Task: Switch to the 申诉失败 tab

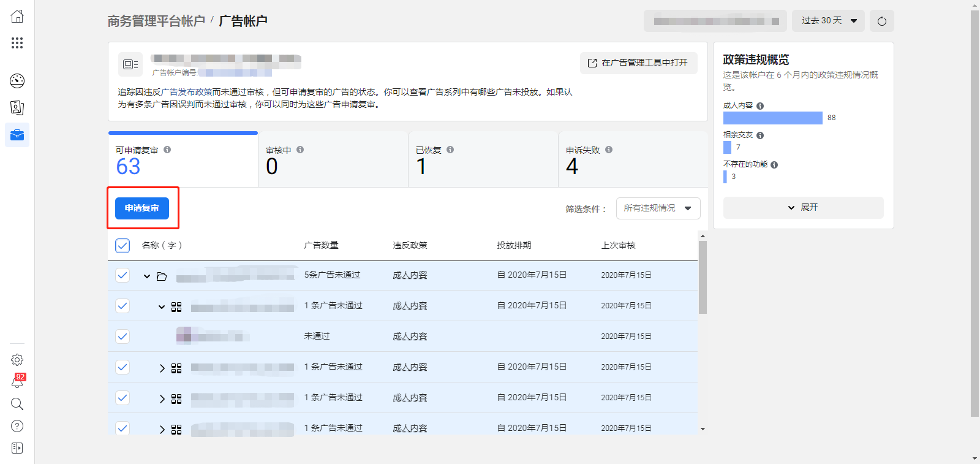Action: [x=633, y=159]
